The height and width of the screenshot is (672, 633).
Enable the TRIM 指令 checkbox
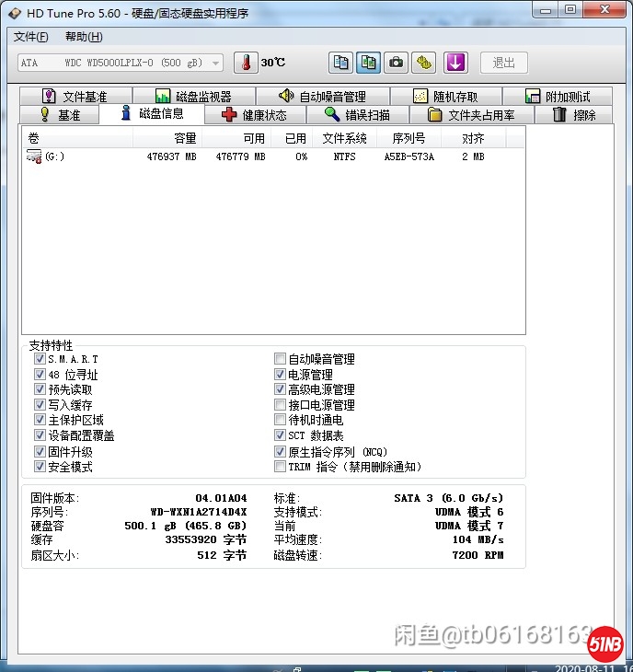pos(280,467)
